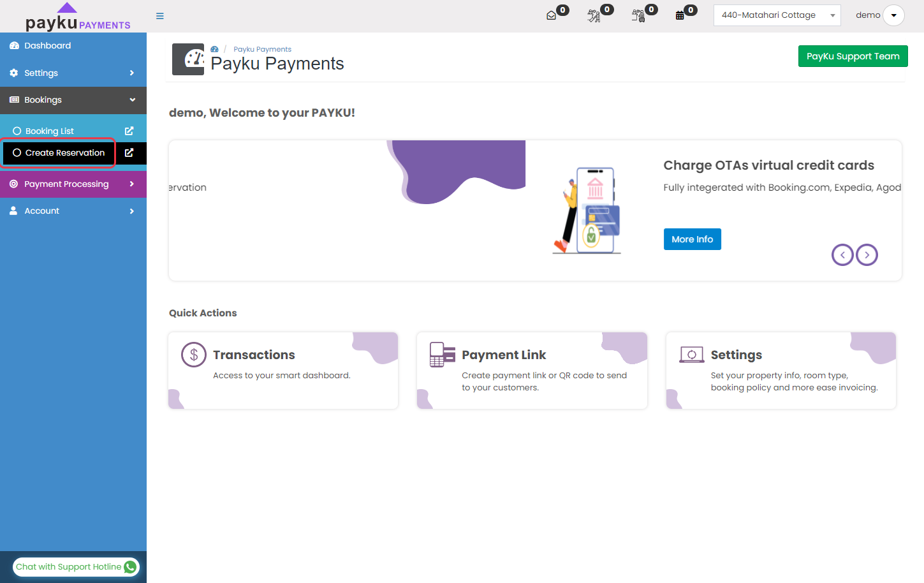Image resolution: width=924 pixels, height=583 pixels.
Task: Click the 'Quick Actions' heading
Action: coord(203,313)
